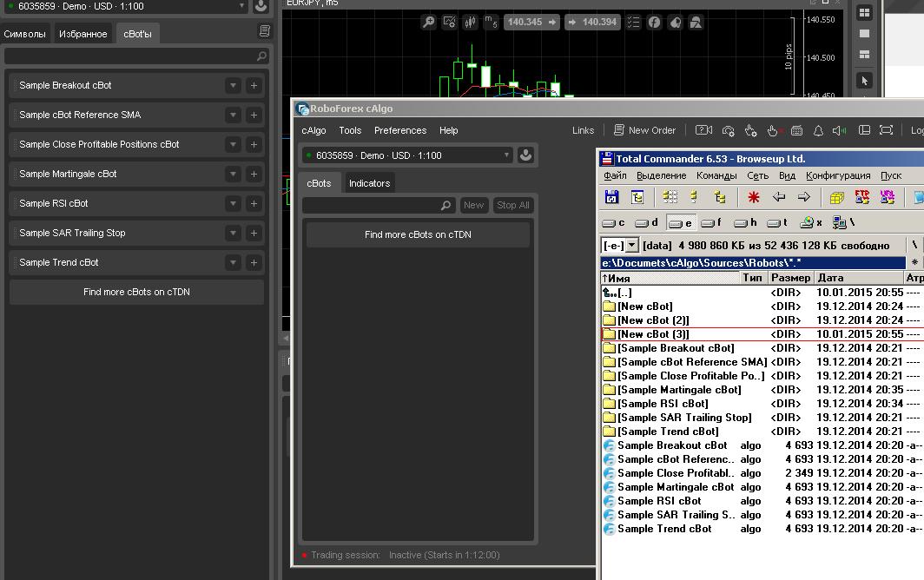This screenshot has width=924, height=580.
Task: Select the cursor pointer tool beside chart
Action: [x=864, y=80]
